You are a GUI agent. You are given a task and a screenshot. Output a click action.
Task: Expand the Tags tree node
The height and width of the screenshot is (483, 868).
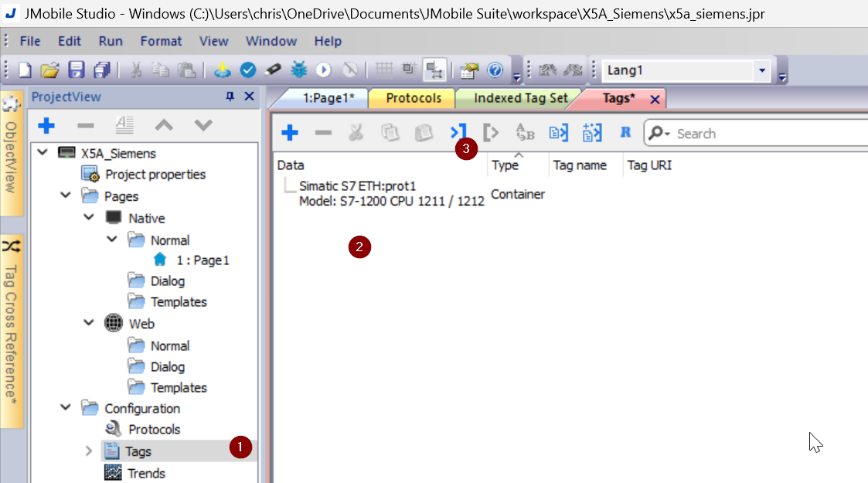click(89, 451)
